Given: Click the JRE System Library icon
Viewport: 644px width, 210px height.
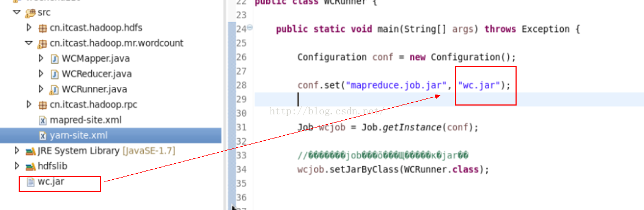Looking at the screenshot, I should [x=30, y=151].
